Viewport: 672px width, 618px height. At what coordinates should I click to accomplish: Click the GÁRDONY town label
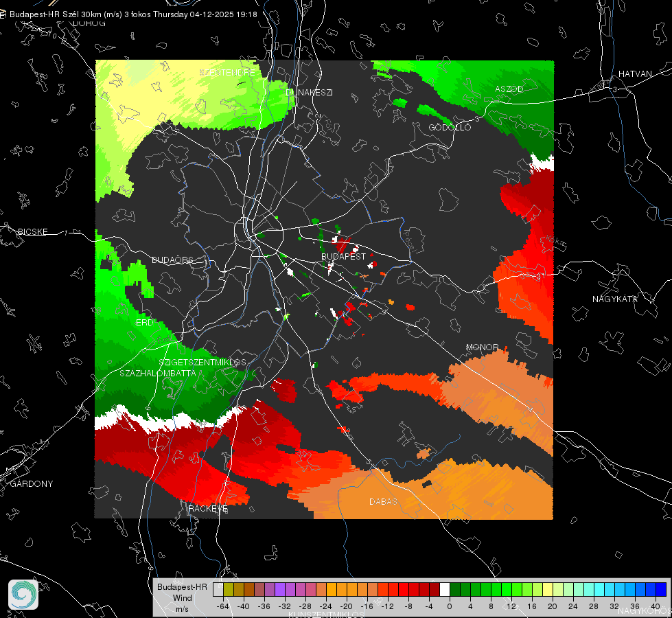pos(32,484)
